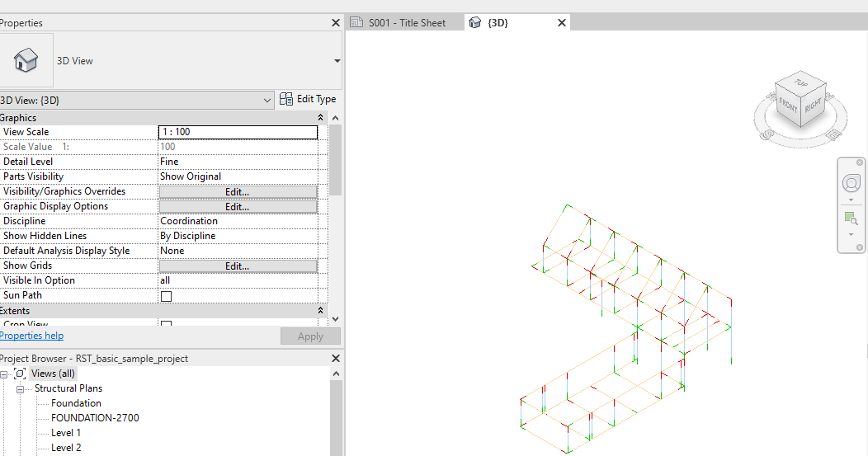Image resolution: width=868 pixels, height=456 pixels.
Task: Switch to the {3D} view tab
Action: pyautogui.click(x=498, y=23)
